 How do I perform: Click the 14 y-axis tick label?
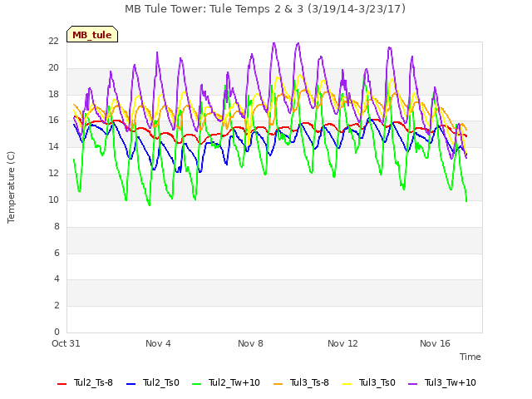pos(53,147)
